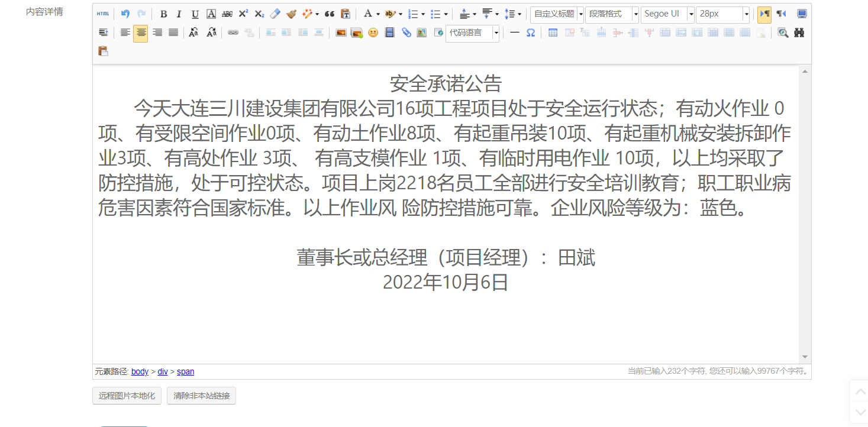This screenshot has width=868, height=427.
Task: Select body in the element path
Action: click(x=140, y=371)
